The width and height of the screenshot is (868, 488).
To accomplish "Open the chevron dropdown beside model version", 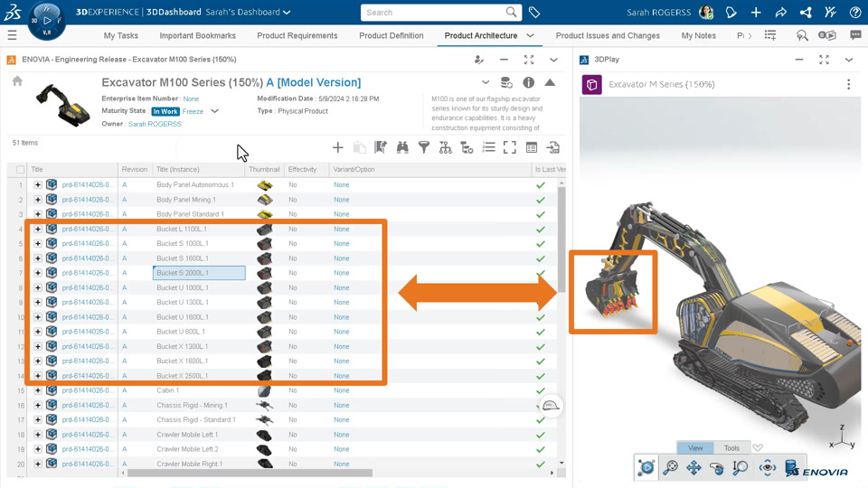I will [486, 82].
